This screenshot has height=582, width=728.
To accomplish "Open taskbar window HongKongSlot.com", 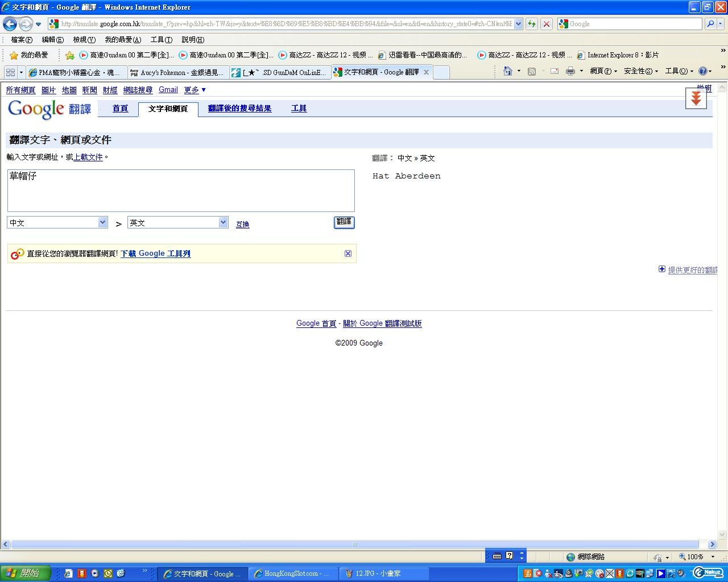I will coord(293,573).
